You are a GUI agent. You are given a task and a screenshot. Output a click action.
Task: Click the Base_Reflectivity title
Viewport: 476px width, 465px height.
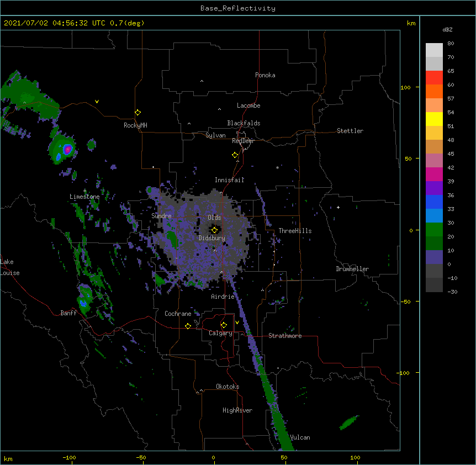point(238,8)
